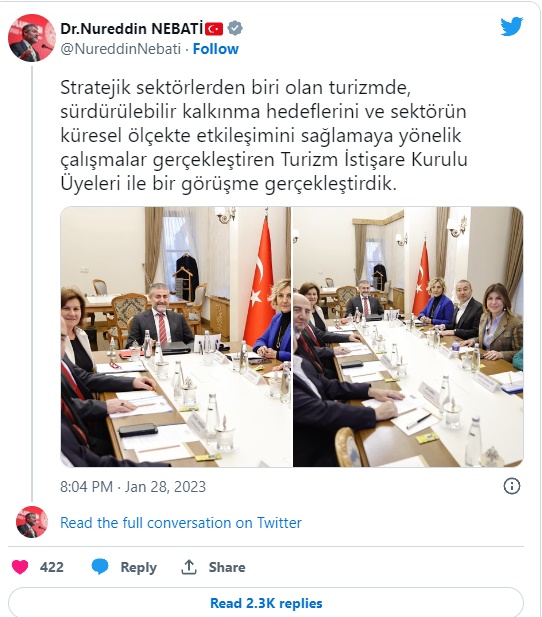Image resolution: width=542 pixels, height=617 pixels.
Task: Open the Twitter bird logo
Action: tap(512, 26)
